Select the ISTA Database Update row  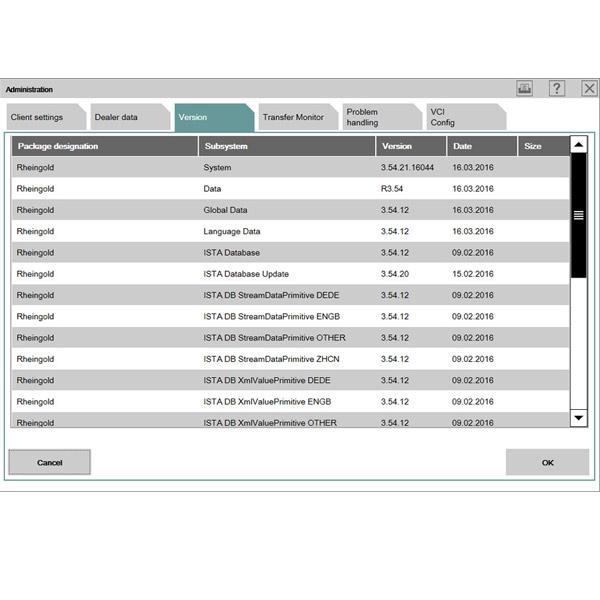point(290,274)
